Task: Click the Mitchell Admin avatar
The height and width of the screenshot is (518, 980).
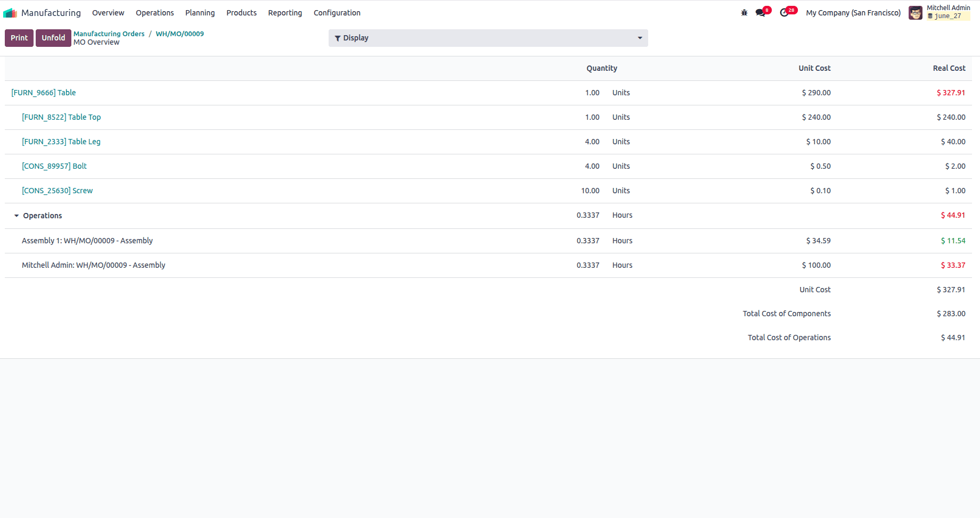Action: point(915,13)
